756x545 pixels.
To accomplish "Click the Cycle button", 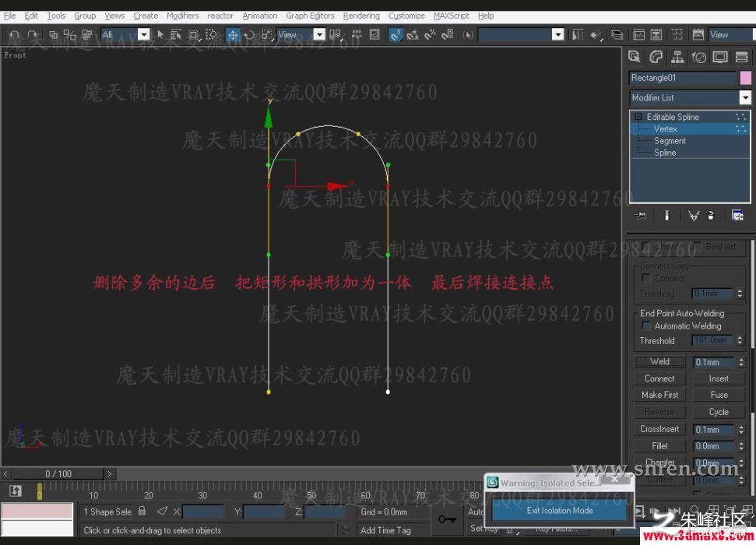I will coord(719,412).
